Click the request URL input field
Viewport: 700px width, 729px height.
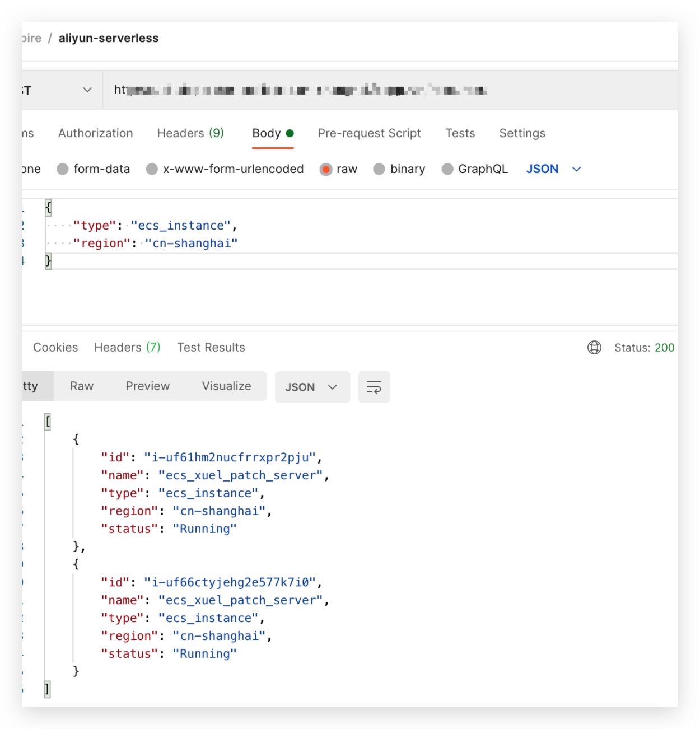(x=336, y=90)
